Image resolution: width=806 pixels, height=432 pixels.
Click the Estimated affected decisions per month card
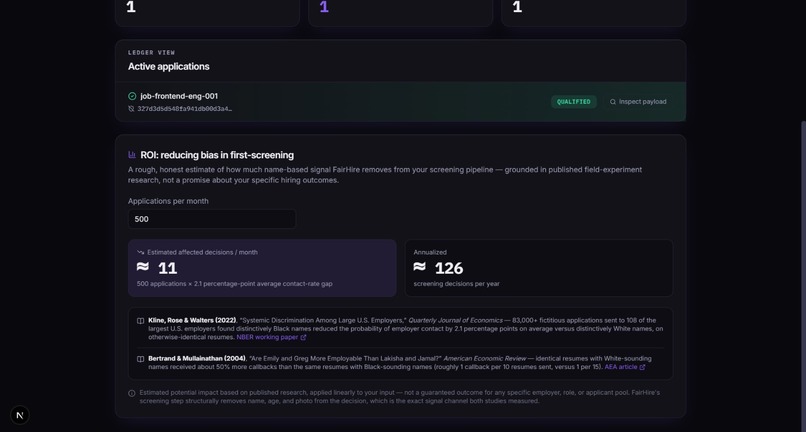(x=262, y=268)
